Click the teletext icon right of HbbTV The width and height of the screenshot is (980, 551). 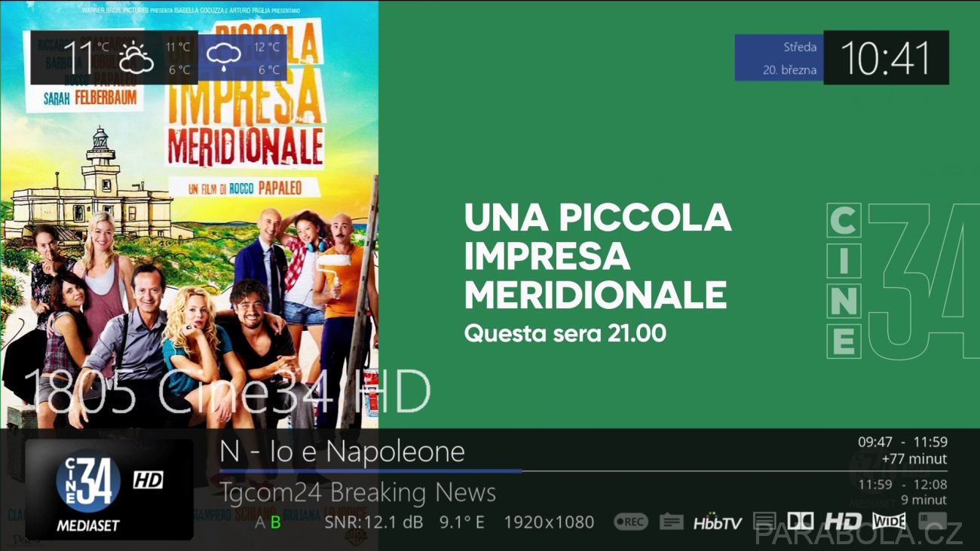coord(764,522)
